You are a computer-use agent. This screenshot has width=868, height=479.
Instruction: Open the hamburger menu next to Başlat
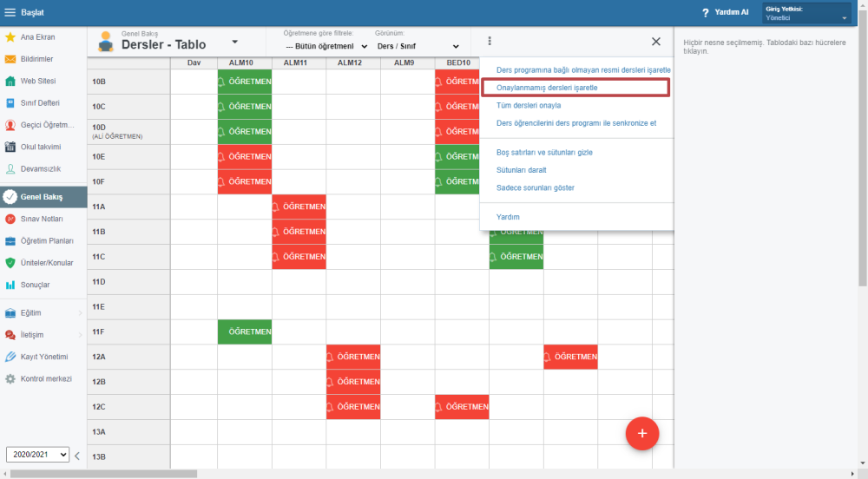coord(10,12)
